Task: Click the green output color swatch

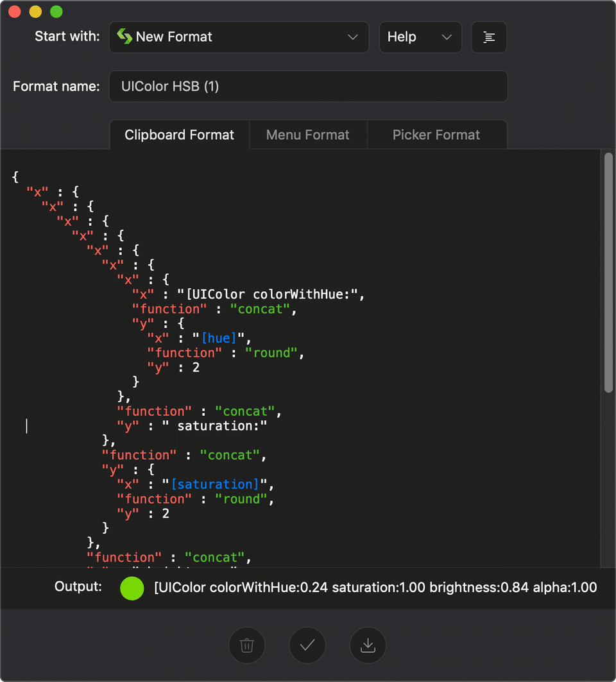Action: (132, 588)
